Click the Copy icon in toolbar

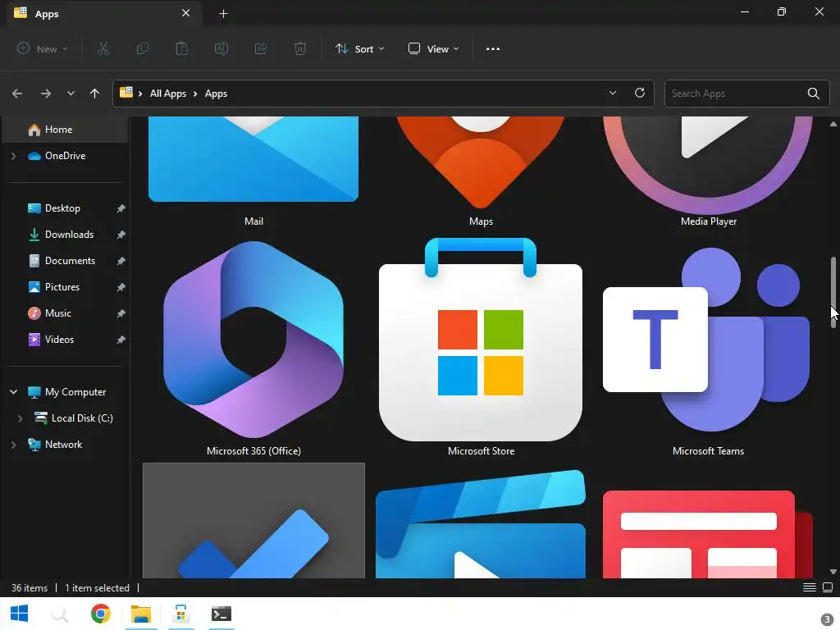pos(143,48)
